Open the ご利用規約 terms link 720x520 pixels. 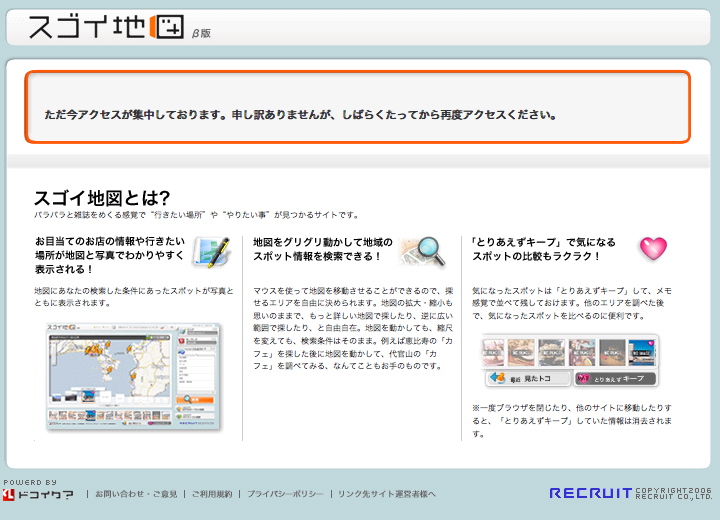point(211,494)
